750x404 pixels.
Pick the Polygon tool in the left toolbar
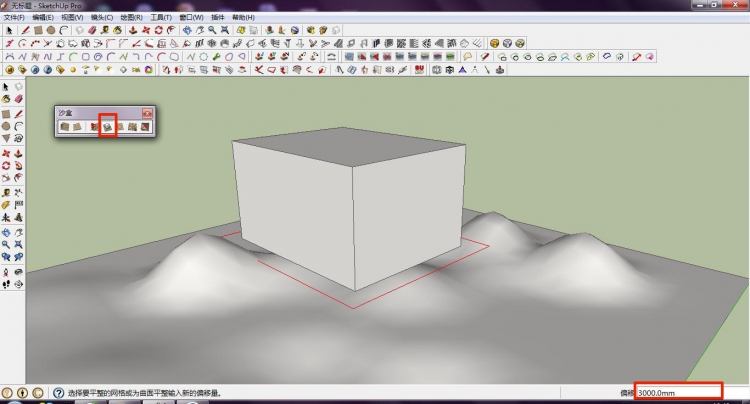click(6, 138)
